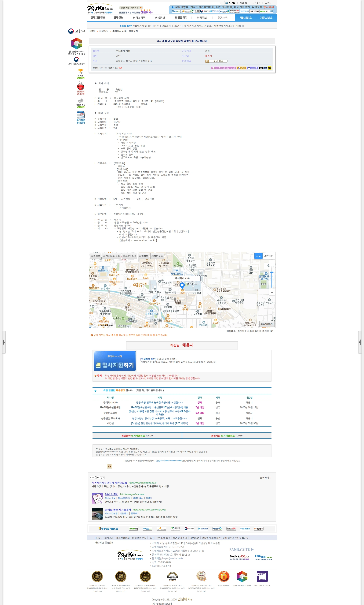The height and width of the screenshot is (605, 364).
Task: Open 동일분야 인기채용정보 TOP10 tab
Action: tap(137, 436)
